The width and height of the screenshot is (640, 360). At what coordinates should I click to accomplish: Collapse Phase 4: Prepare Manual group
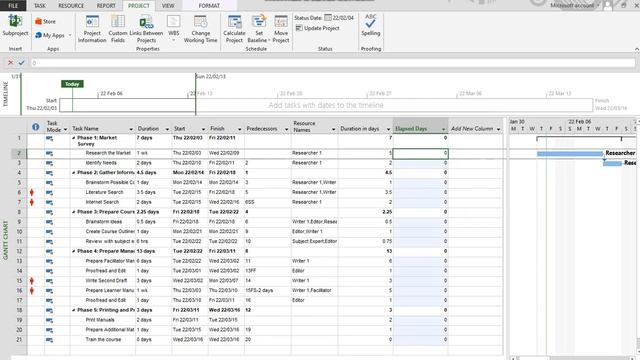point(74,251)
